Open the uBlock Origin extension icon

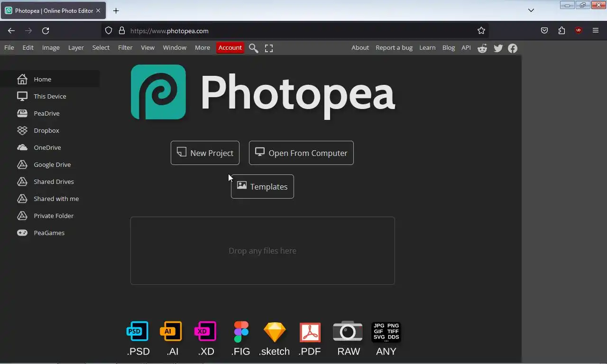[x=578, y=31]
